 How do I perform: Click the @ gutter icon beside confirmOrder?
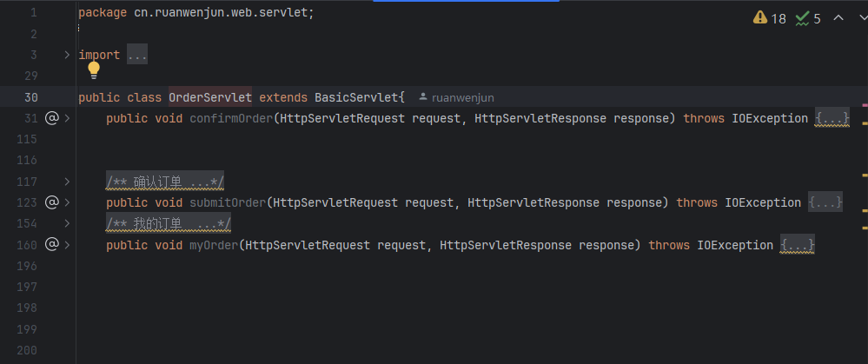pos(51,118)
